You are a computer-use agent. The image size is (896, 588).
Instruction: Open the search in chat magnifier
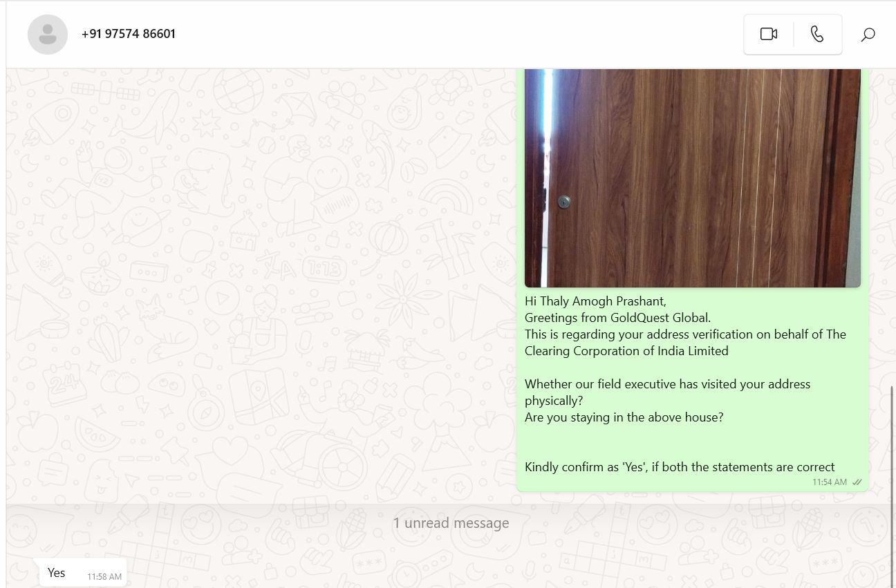pyautogui.click(x=868, y=34)
